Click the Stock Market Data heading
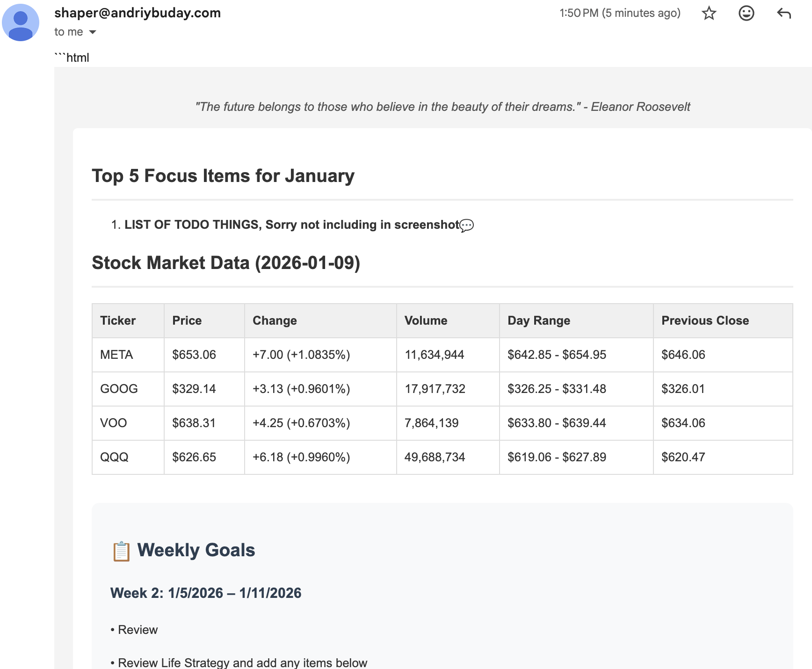This screenshot has width=812, height=669. pos(226,263)
